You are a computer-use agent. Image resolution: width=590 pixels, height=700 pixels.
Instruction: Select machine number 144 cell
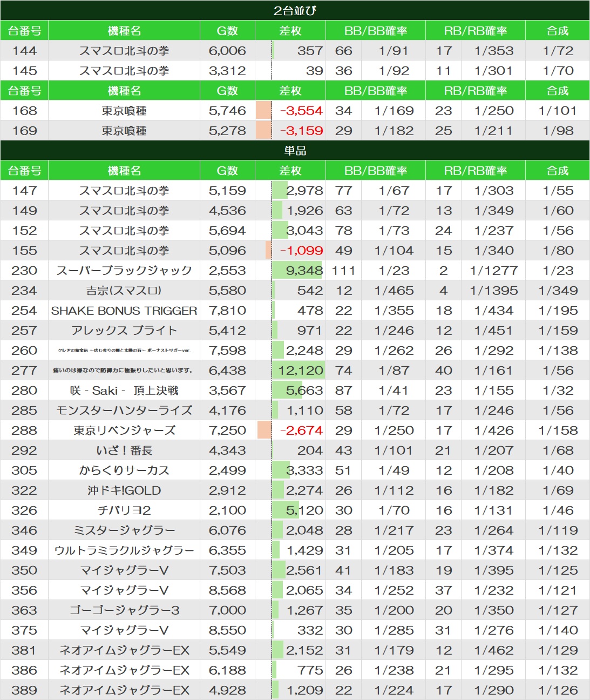(24, 51)
